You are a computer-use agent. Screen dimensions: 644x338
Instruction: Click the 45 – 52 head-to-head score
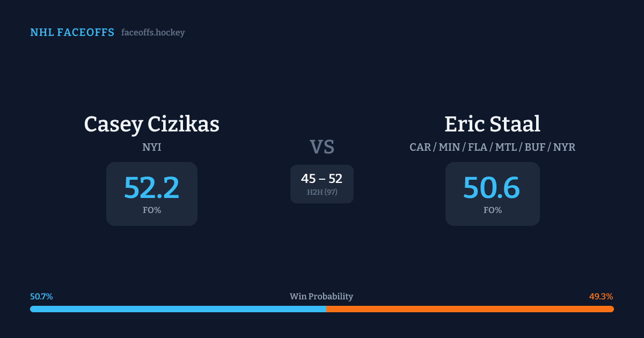point(322,179)
